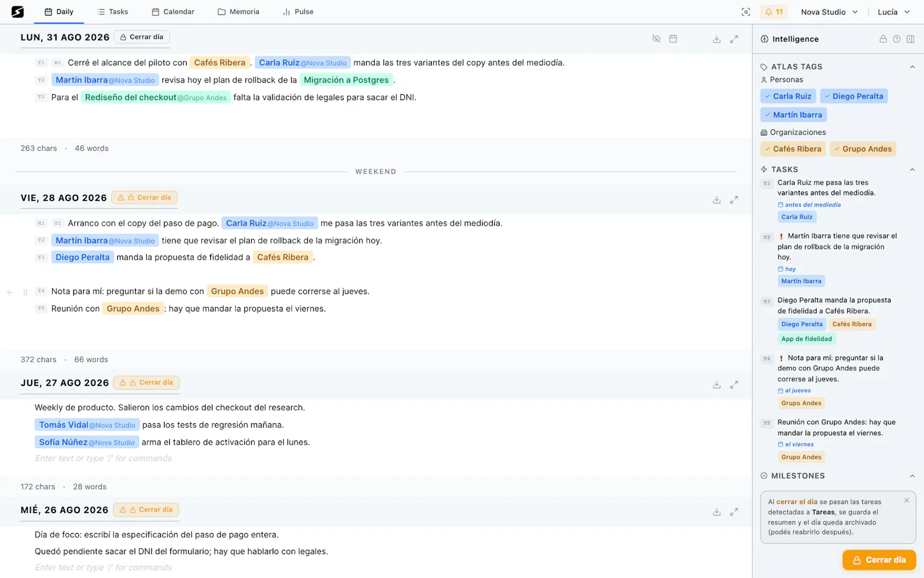Click Cerrar día next to Lun, 31 Ago 2026
Image resolution: width=924 pixels, height=578 pixels.
141,37
